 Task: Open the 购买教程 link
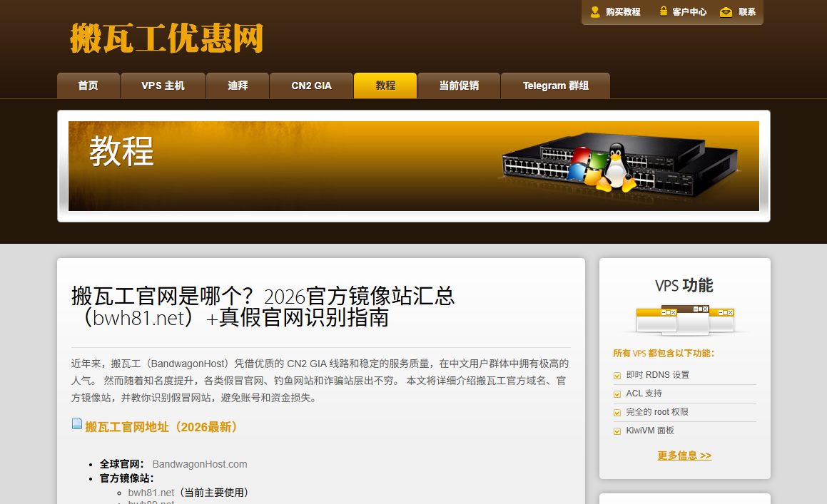[623, 11]
